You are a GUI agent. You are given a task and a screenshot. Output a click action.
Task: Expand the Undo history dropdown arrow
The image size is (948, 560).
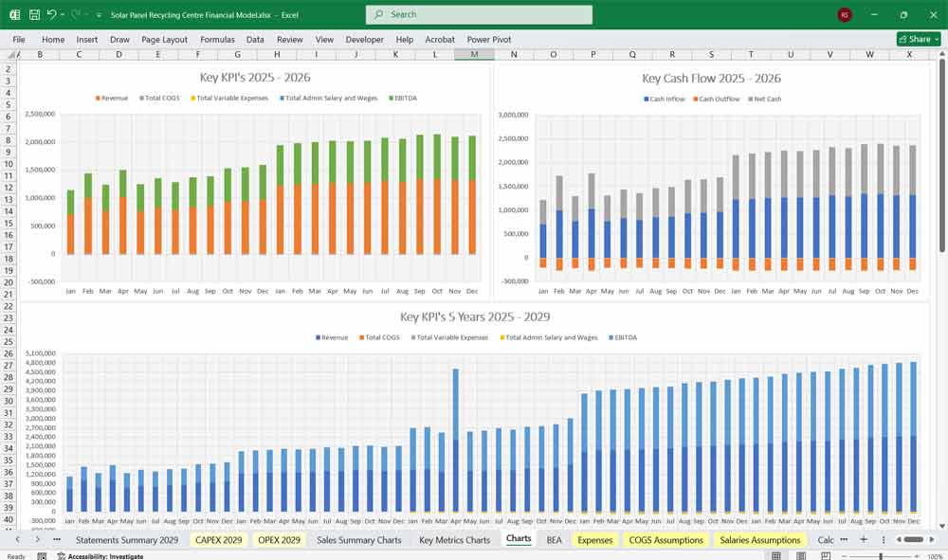(64, 15)
